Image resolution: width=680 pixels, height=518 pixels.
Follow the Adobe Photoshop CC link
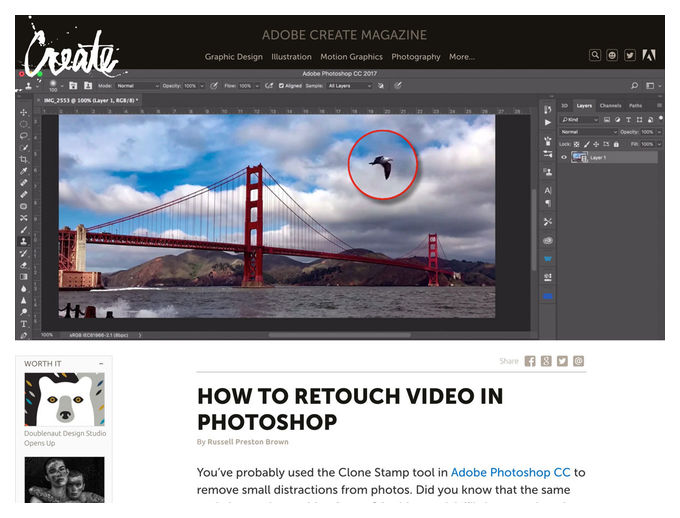(510, 472)
